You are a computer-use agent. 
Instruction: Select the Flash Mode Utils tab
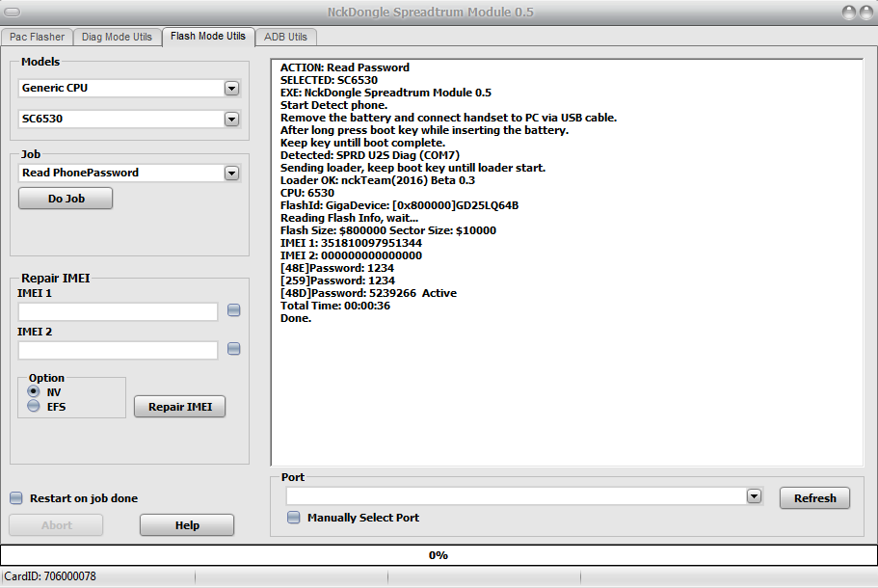point(208,37)
